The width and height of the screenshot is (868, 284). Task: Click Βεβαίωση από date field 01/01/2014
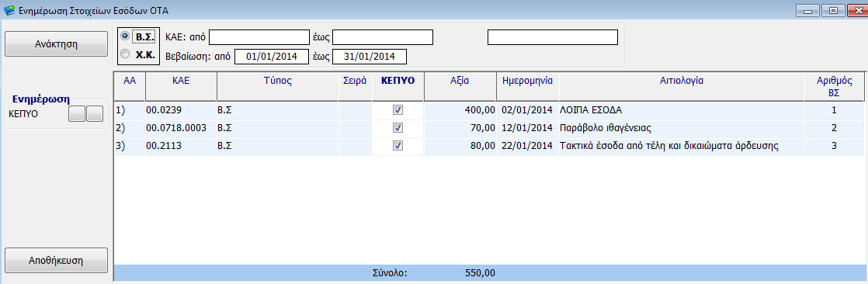(x=271, y=57)
